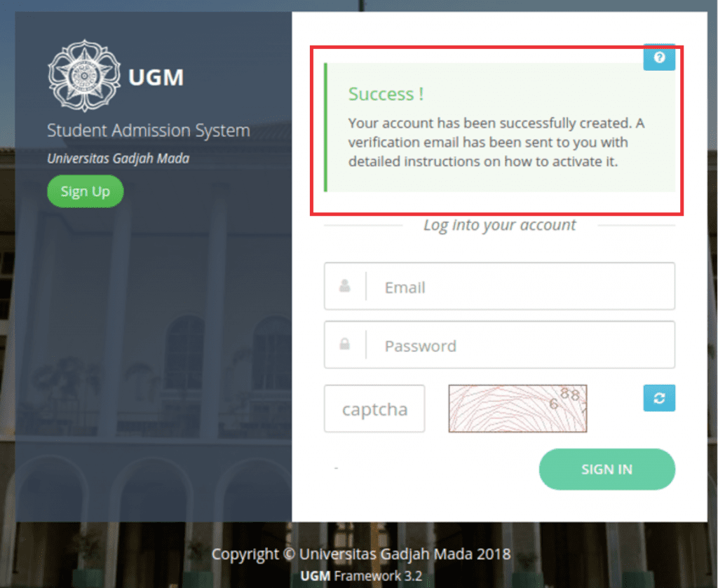Click the Universitas Gadjah Mada subtitle
Screen dimensions: 718x588
click(118, 158)
